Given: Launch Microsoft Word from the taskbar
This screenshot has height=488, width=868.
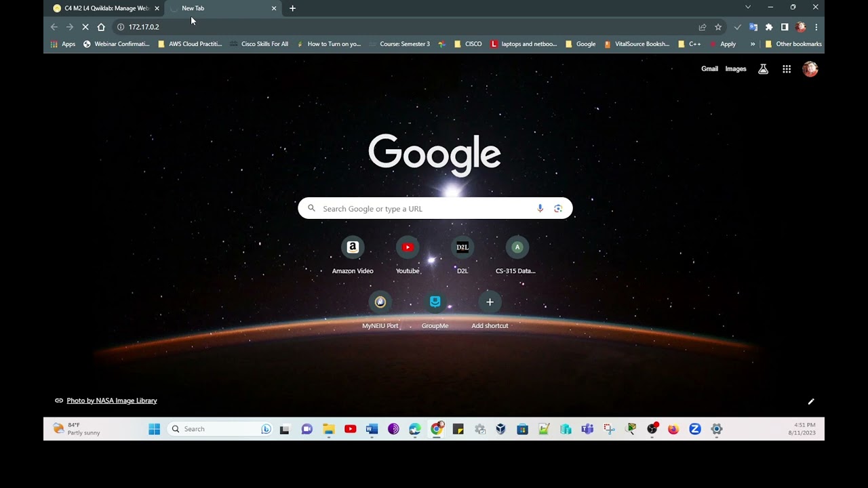Looking at the screenshot, I should [x=372, y=429].
